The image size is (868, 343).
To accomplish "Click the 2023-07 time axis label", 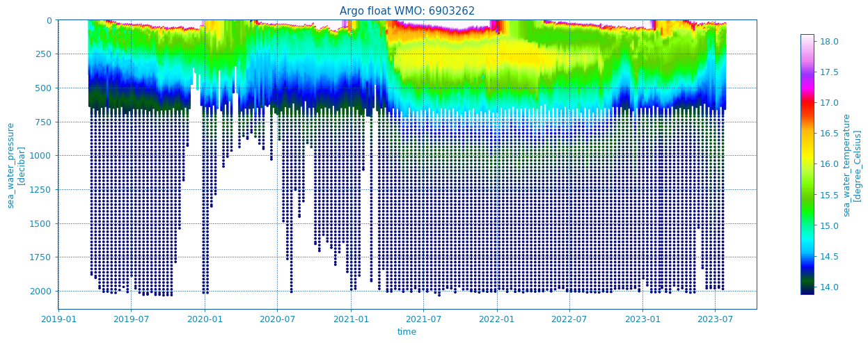I will [x=715, y=319].
